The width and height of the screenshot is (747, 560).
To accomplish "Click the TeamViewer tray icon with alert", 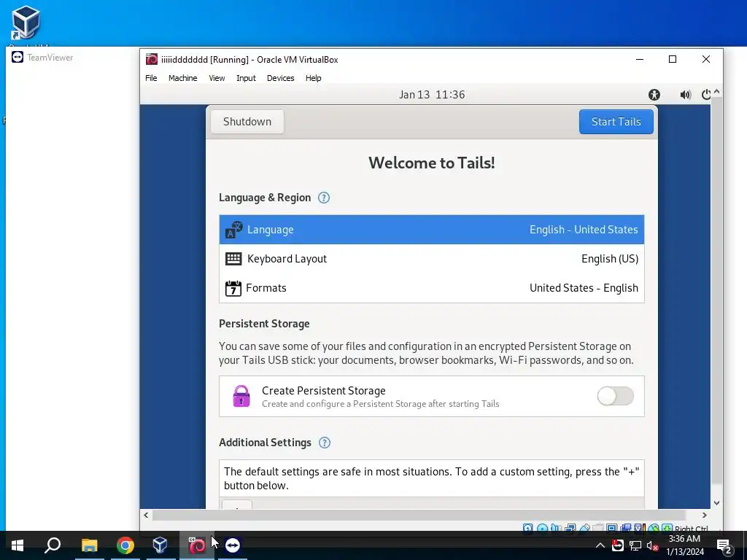I will point(618,545).
